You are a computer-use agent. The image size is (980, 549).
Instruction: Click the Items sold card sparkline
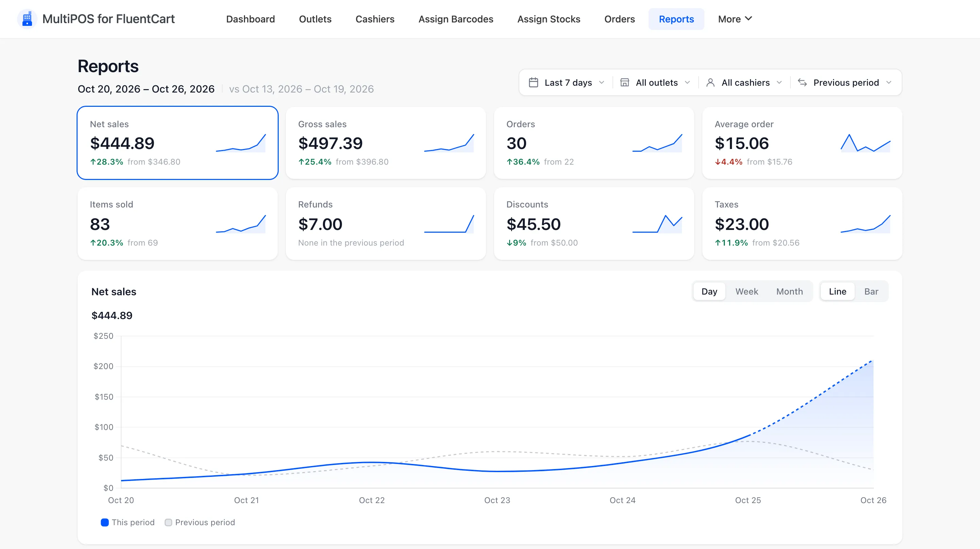pyautogui.click(x=241, y=224)
